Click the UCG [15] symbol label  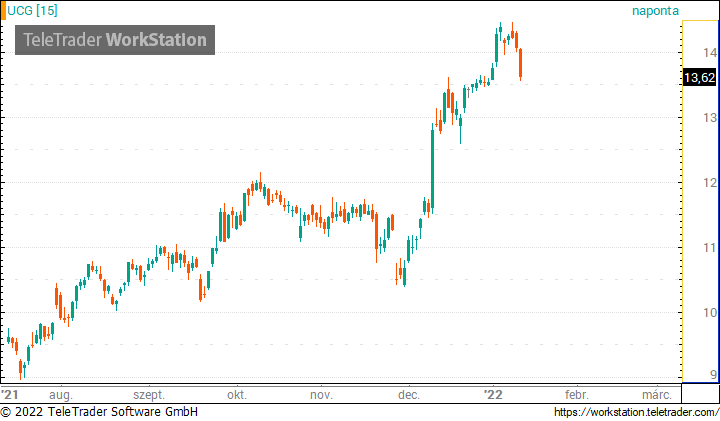pos(33,11)
